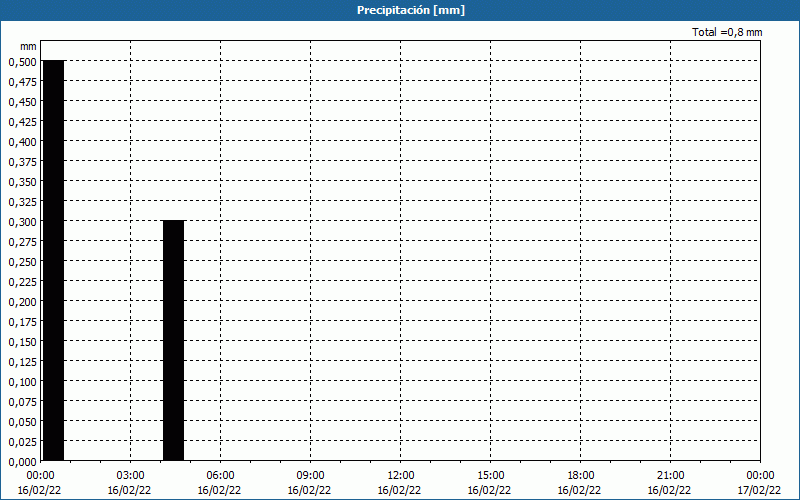This screenshot has height=500, width=800.
Task: Click the 15:00 time axis label
Action: pyautogui.click(x=490, y=476)
